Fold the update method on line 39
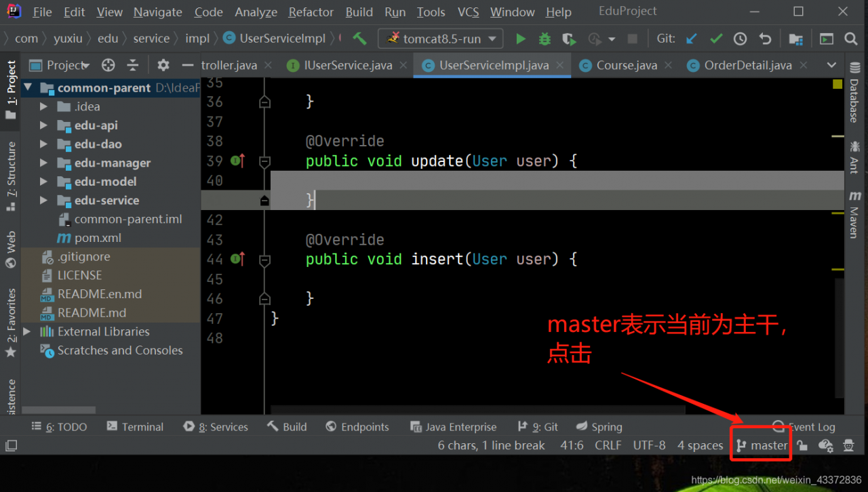 point(264,161)
